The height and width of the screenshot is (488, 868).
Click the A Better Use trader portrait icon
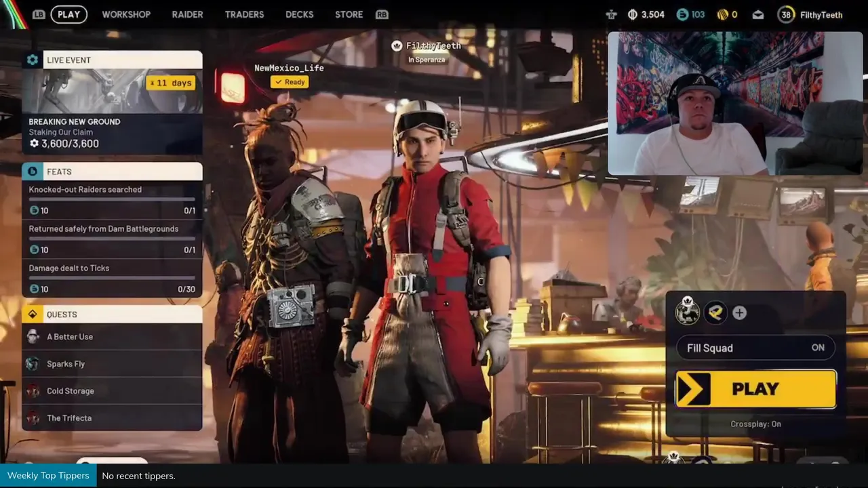(x=33, y=337)
